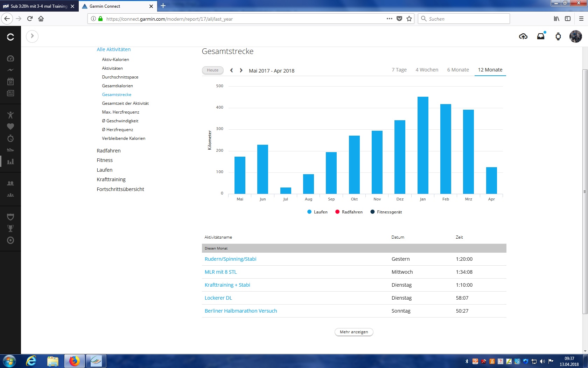Click the trophy icon in sidebar

tap(10, 229)
